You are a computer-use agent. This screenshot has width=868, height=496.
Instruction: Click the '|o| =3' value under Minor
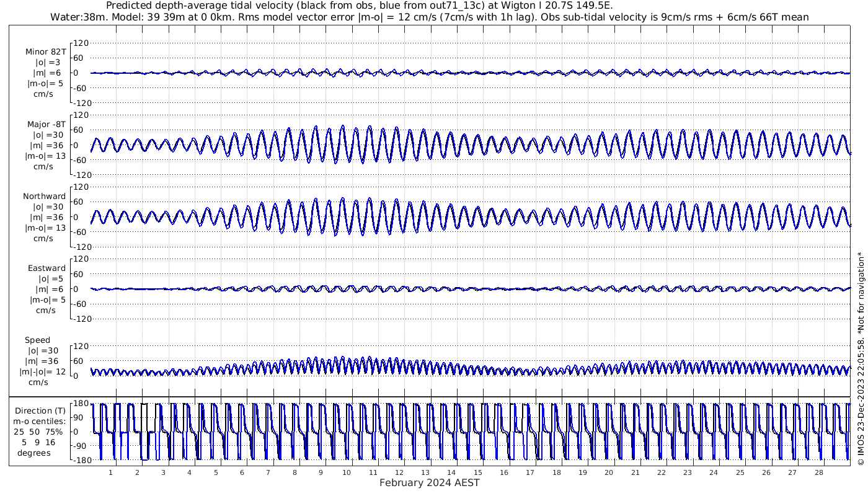pos(47,63)
